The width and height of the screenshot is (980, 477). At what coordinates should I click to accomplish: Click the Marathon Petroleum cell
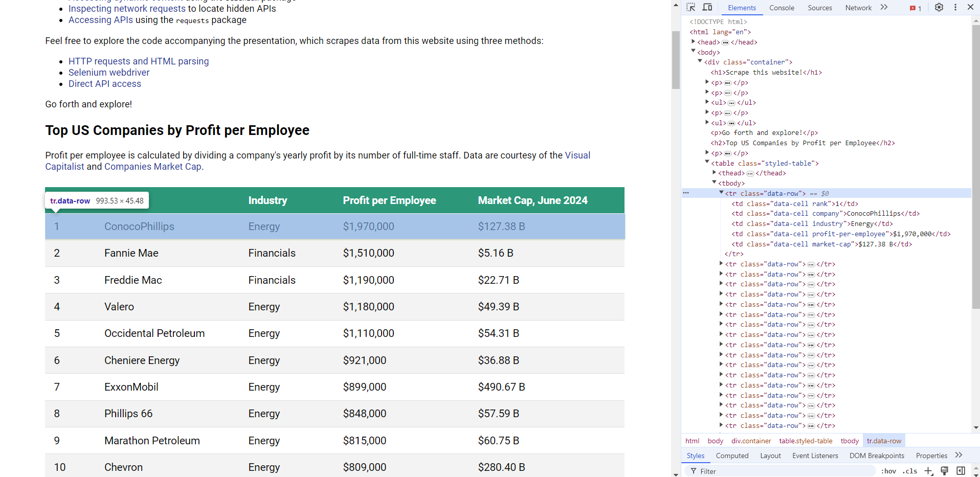(152, 441)
